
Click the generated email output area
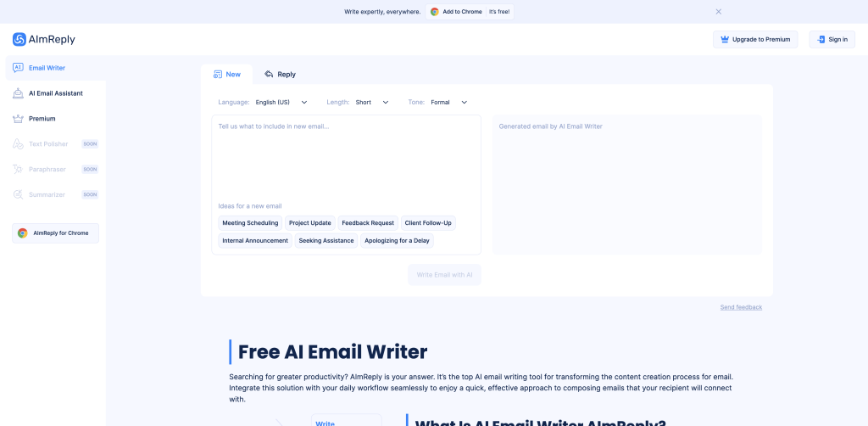[x=627, y=184]
